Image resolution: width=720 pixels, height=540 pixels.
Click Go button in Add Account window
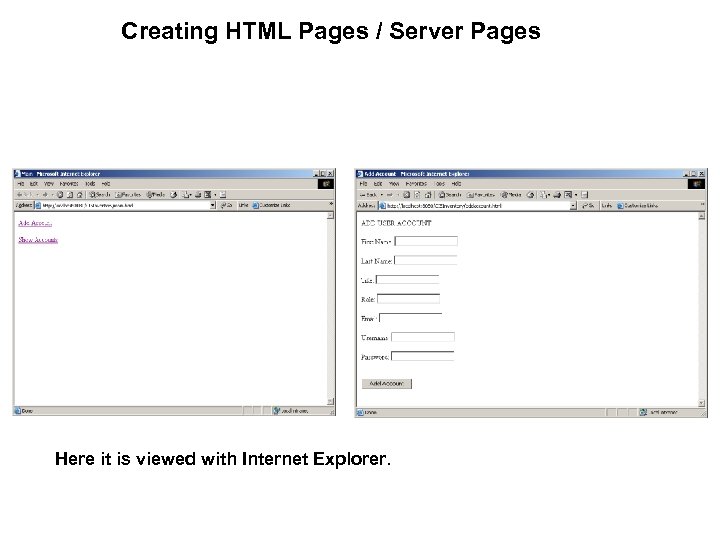(588, 206)
